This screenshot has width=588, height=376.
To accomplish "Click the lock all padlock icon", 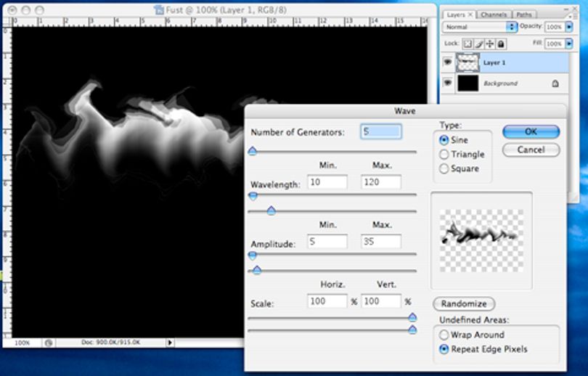I will point(501,44).
